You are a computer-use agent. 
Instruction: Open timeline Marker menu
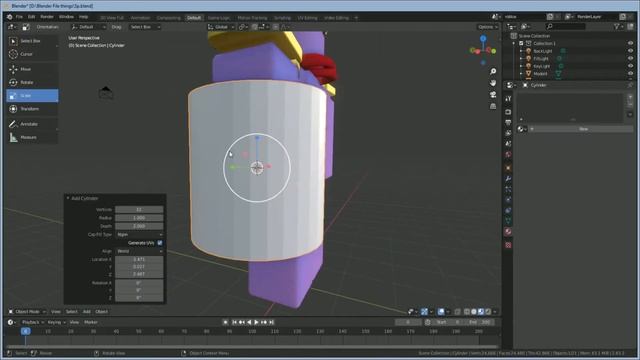pyautogui.click(x=91, y=322)
